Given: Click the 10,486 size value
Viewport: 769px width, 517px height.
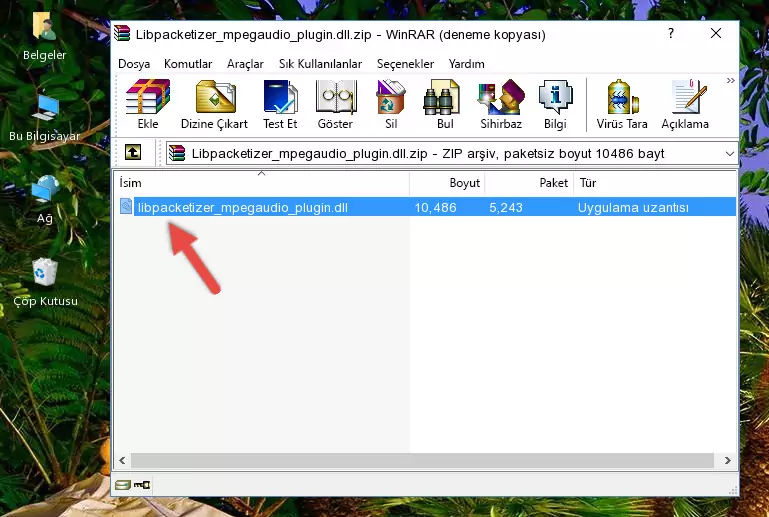Looking at the screenshot, I should (436, 207).
